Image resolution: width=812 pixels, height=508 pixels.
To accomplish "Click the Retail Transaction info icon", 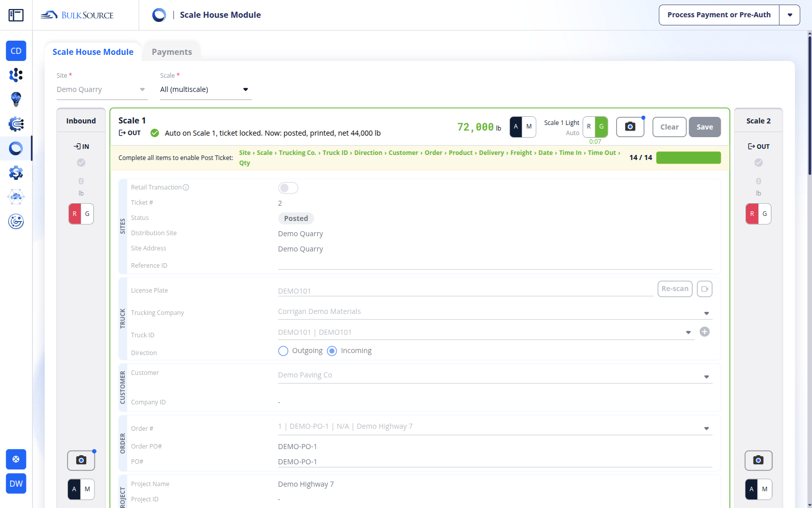I will point(186,187).
